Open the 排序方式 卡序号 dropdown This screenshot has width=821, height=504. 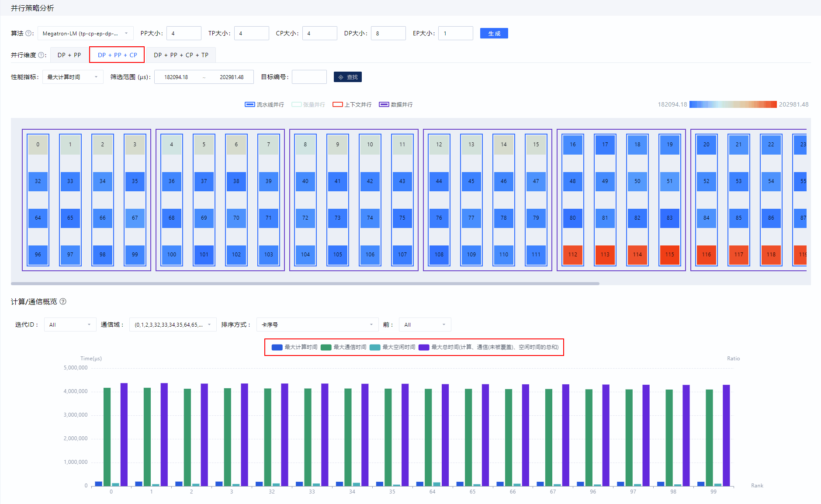click(318, 324)
